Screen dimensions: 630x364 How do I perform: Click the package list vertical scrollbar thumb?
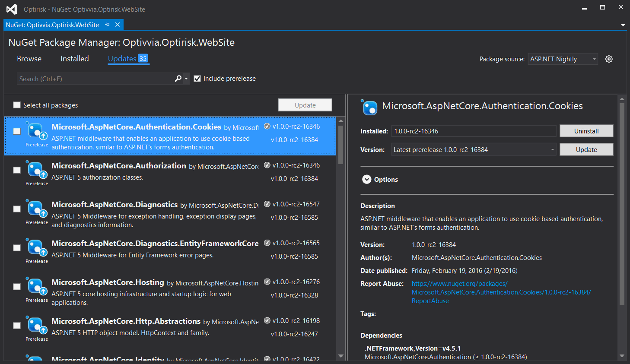pyautogui.click(x=340, y=145)
